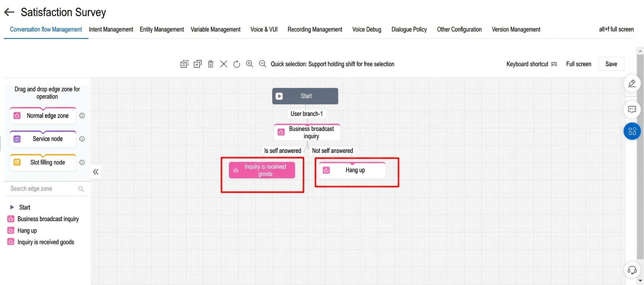Click the Keyboard shortcut link
Screen dimensions: 644x285
pos(527,64)
